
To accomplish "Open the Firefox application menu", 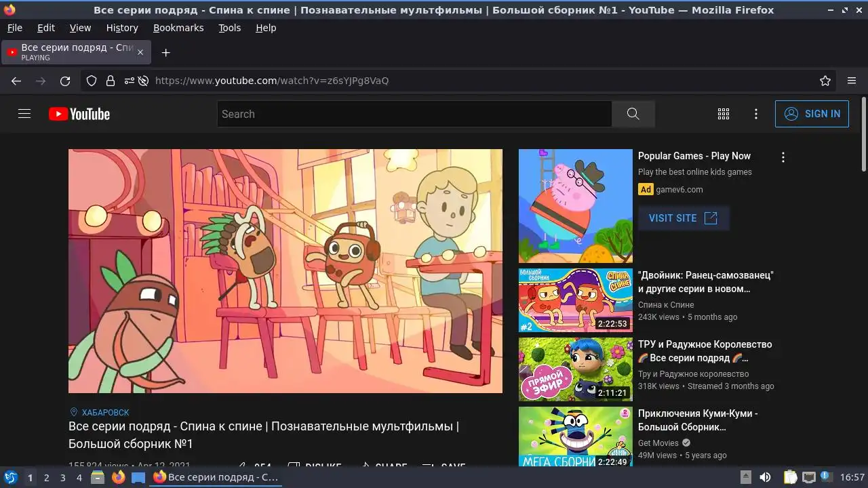I will coord(852,81).
